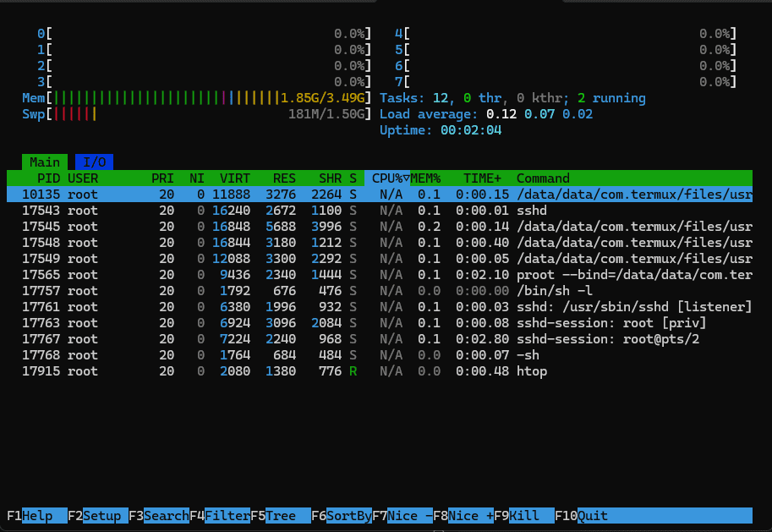Open F2 Setup menu
The width and height of the screenshot is (772, 532).
(98, 516)
